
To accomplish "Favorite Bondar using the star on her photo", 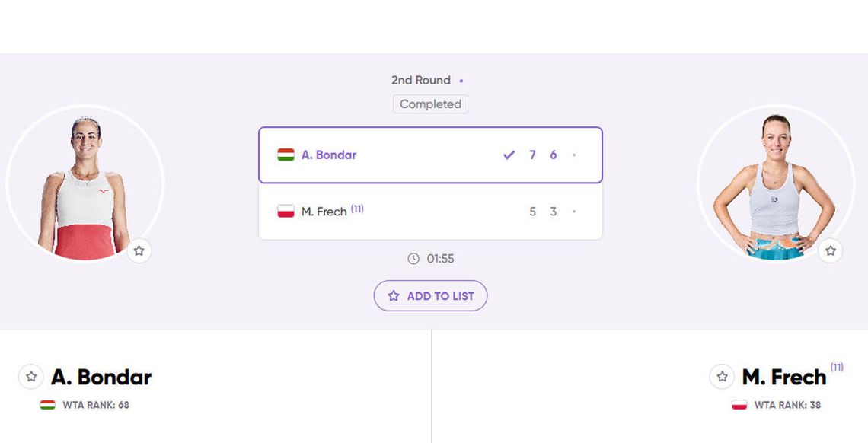I will (139, 250).
